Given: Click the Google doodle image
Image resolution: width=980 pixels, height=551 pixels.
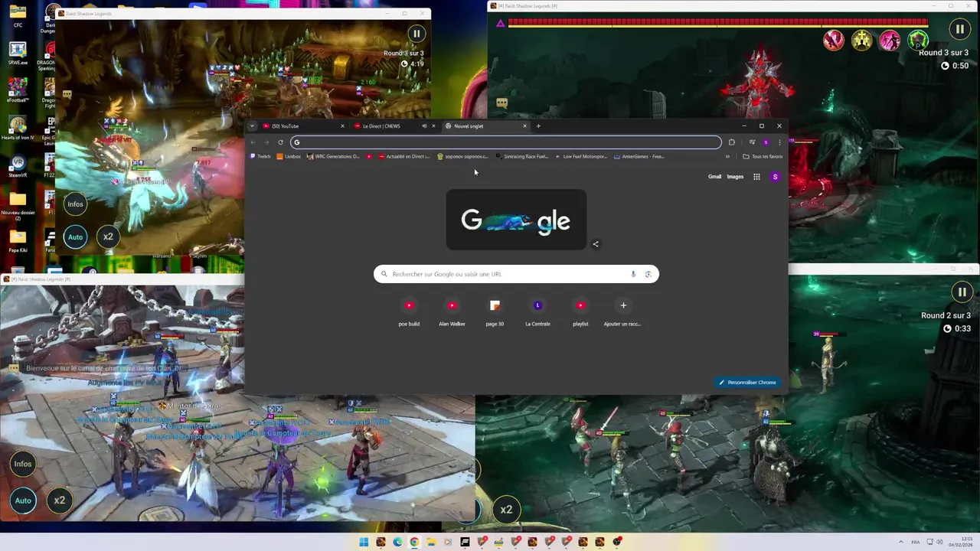Looking at the screenshot, I should (x=516, y=220).
